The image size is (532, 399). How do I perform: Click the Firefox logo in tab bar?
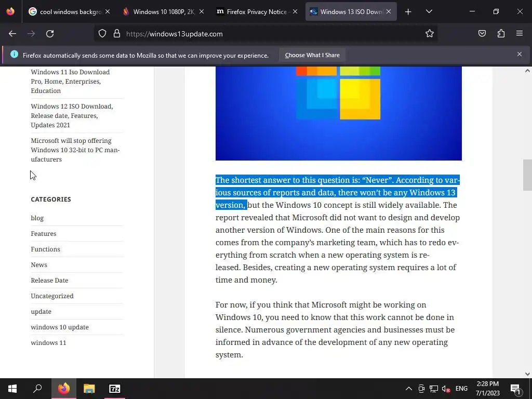click(x=10, y=11)
